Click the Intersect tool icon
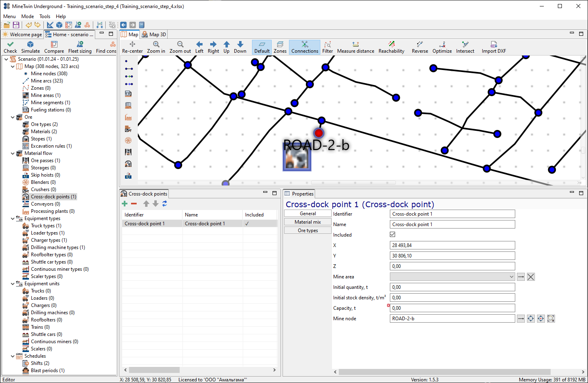 click(465, 44)
